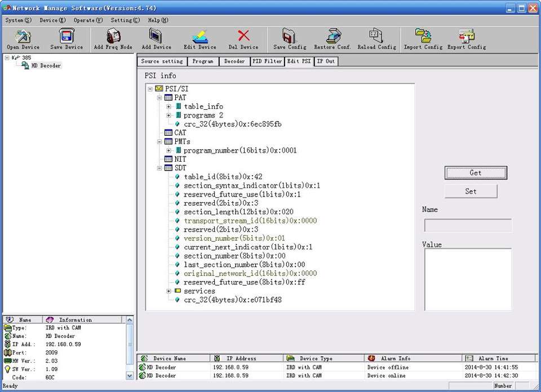Click the Del Device red X icon

(x=243, y=37)
